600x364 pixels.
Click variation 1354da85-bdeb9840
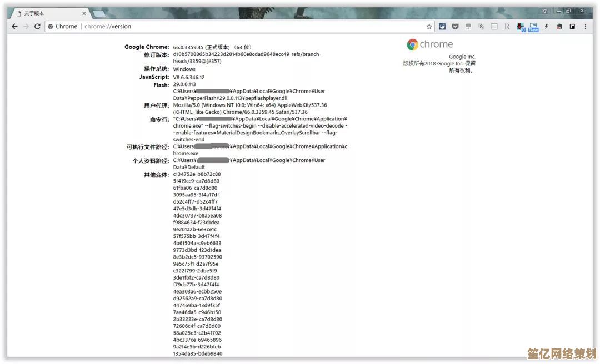pyautogui.click(x=197, y=353)
